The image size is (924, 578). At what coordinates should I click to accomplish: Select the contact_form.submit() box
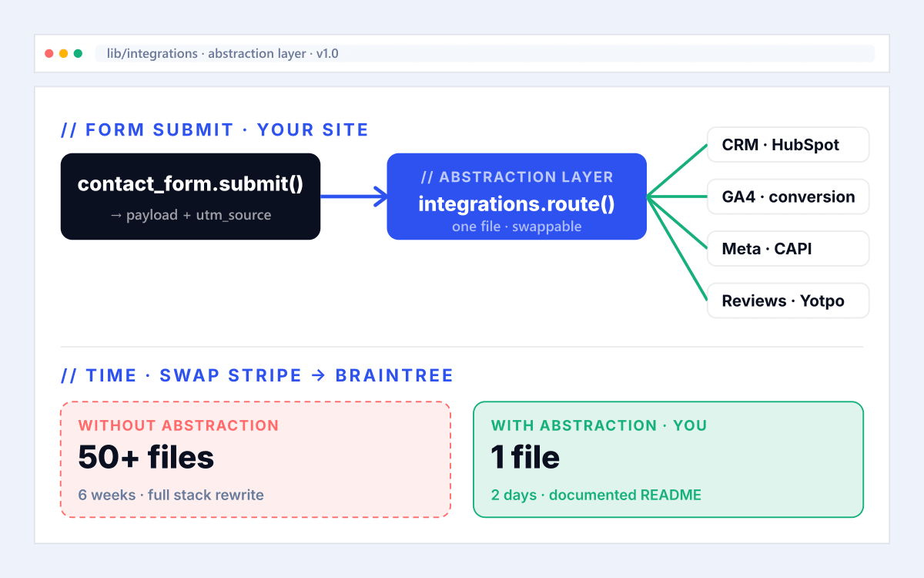[190, 197]
